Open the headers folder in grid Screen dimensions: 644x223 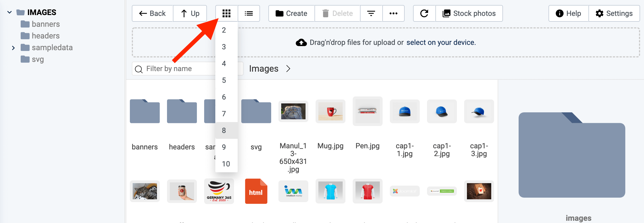pos(182,111)
